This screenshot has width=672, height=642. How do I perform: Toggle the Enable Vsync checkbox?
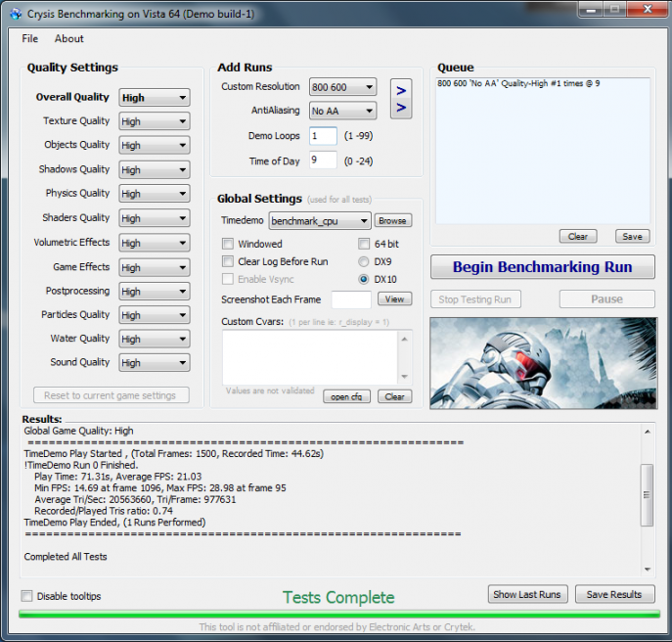point(228,279)
